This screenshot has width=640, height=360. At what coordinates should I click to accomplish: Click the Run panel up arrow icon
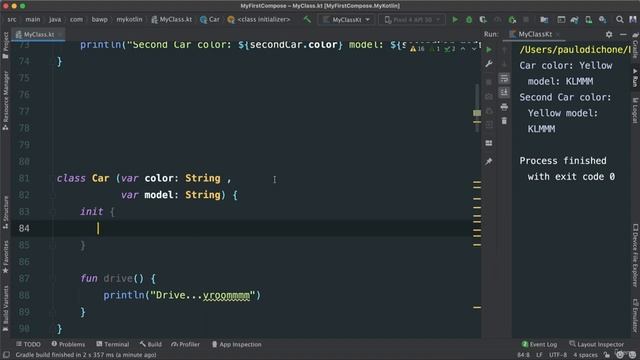coord(504,49)
